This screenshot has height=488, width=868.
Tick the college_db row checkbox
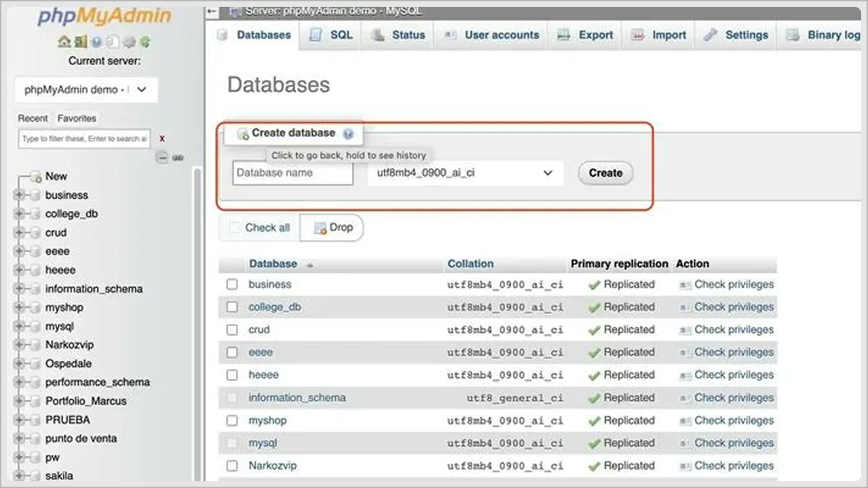pyautogui.click(x=232, y=307)
